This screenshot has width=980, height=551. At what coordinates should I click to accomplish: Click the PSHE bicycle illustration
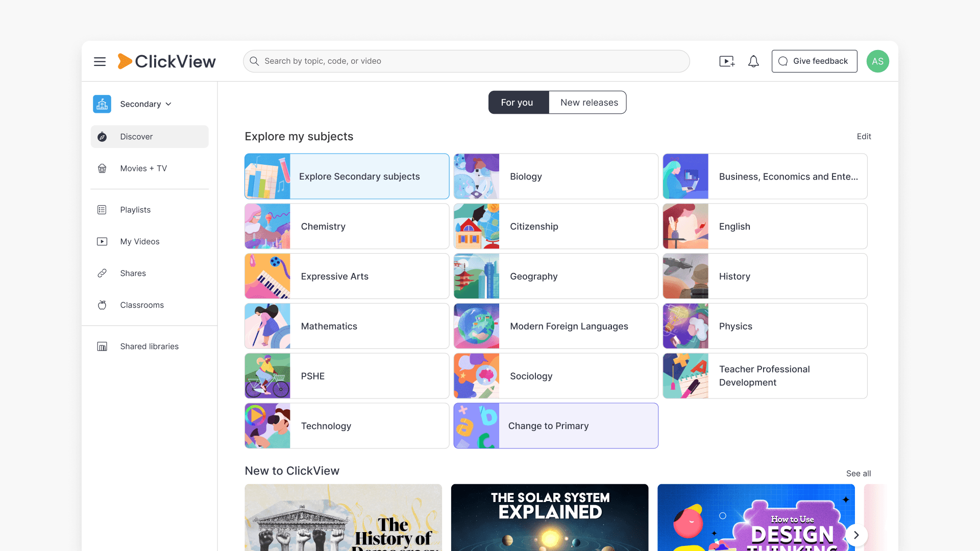(x=267, y=376)
